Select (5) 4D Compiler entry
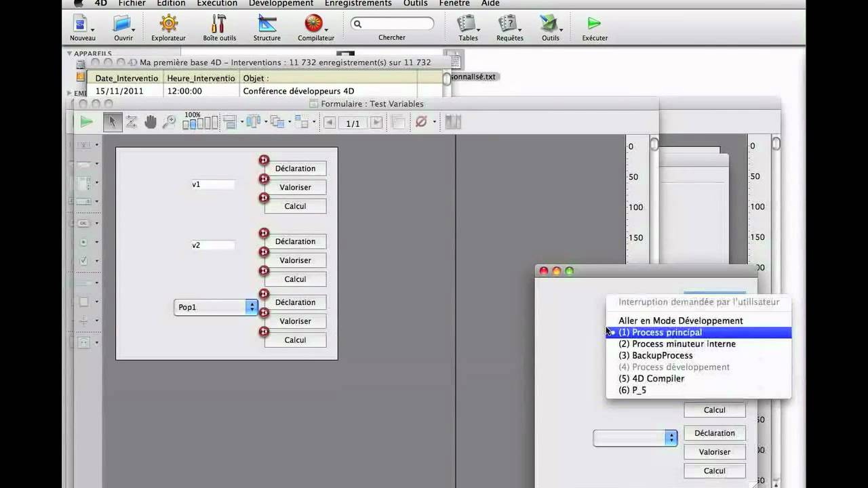Screen dimensions: 868x488 [x=698, y=378]
